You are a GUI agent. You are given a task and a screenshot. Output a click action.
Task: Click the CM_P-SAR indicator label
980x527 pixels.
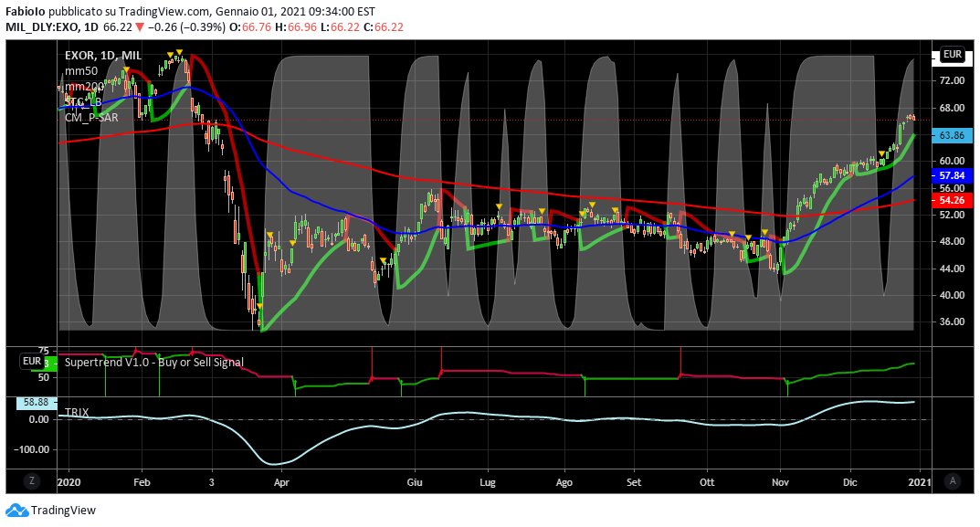pos(90,117)
